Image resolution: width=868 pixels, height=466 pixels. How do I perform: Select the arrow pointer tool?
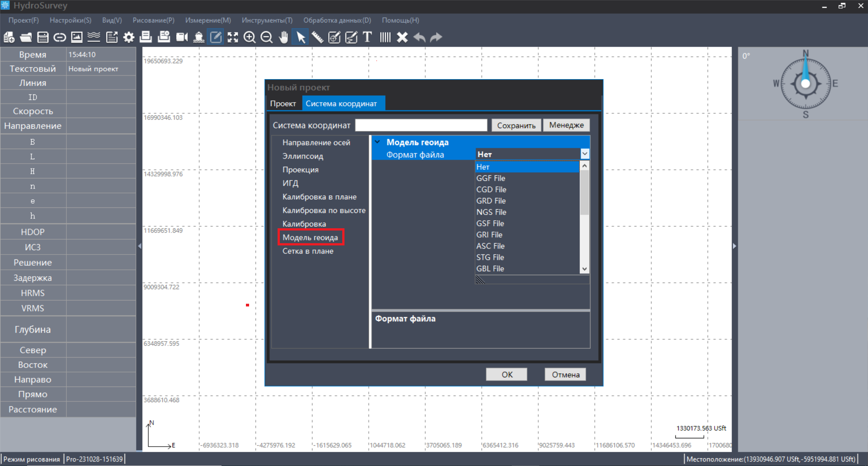[x=301, y=37]
